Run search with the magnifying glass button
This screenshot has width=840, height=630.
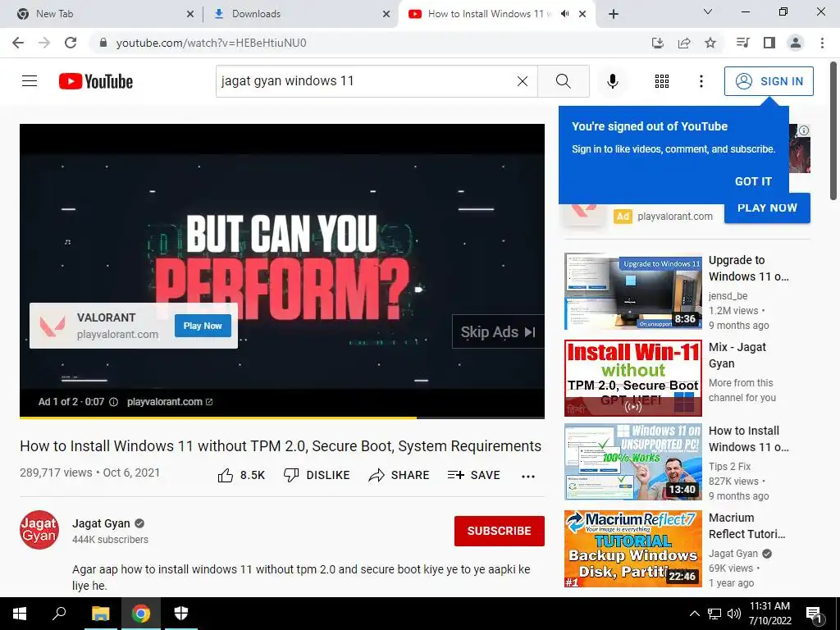pyautogui.click(x=563, y=81)
